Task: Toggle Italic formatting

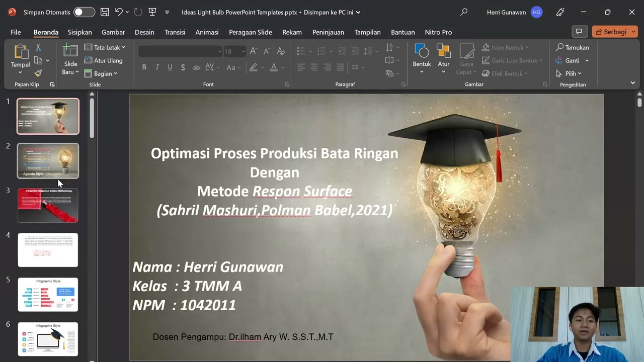Action: [157, 67]
